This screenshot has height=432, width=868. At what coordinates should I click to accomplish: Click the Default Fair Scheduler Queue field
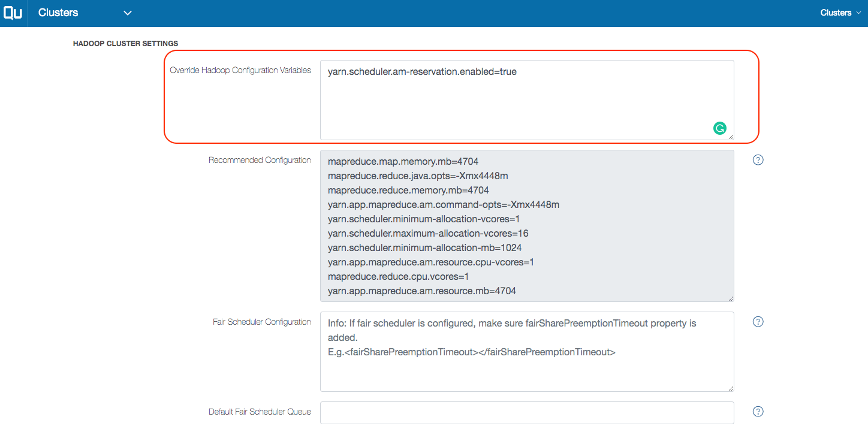click(x=527, y=413)
